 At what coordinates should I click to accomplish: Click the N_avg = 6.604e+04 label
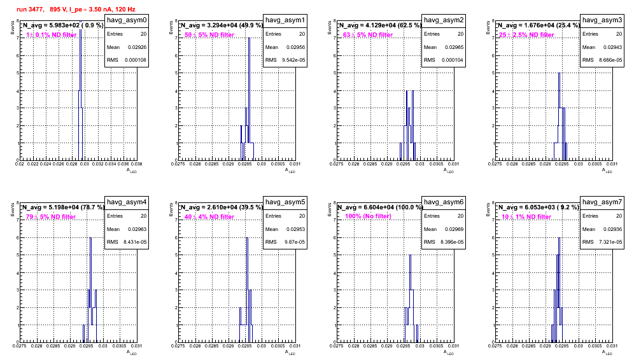380,207
